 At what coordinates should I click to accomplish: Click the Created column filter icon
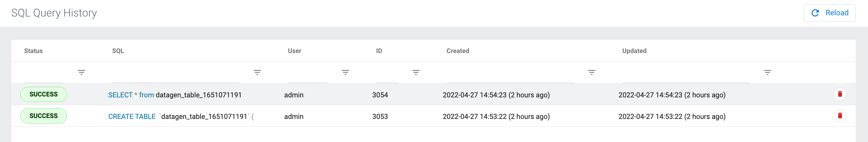(x=592, y=72)
